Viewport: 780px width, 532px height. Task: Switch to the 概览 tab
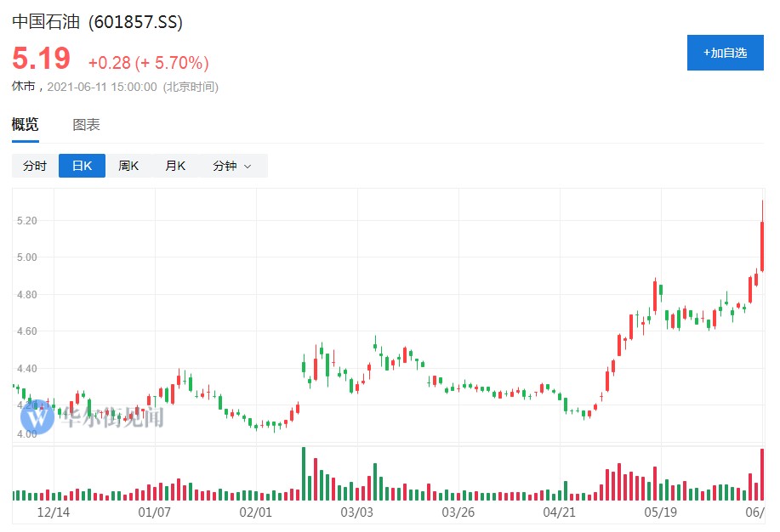[x=25, y=125]
